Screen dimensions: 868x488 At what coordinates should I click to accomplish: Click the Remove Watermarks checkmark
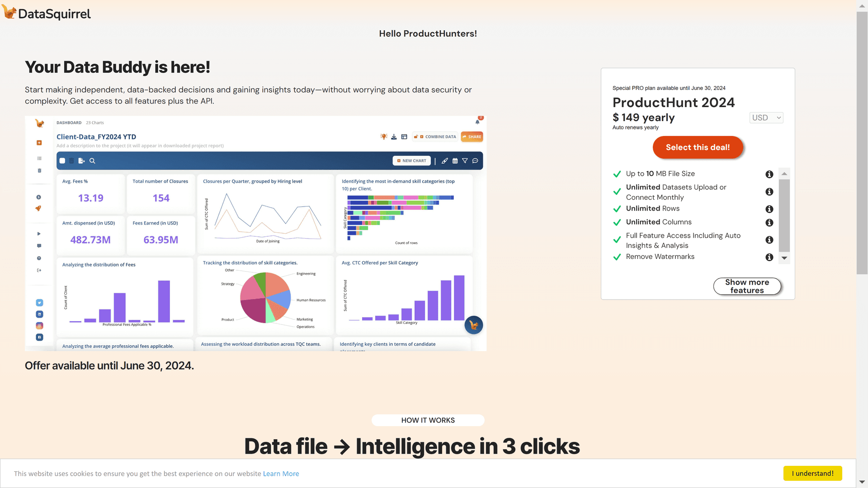pos(617,257)
